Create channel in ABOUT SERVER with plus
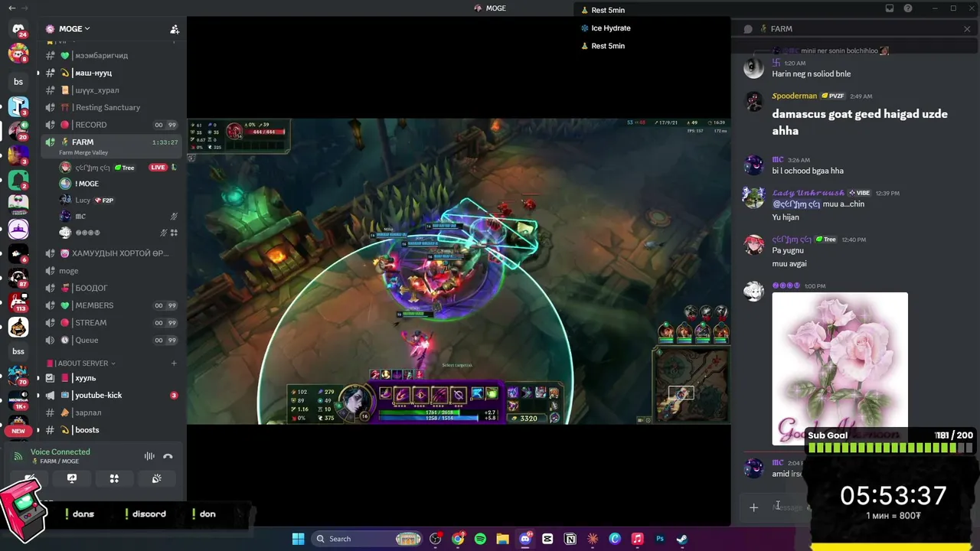Screen dimensions: 980x551 (174, 363)
